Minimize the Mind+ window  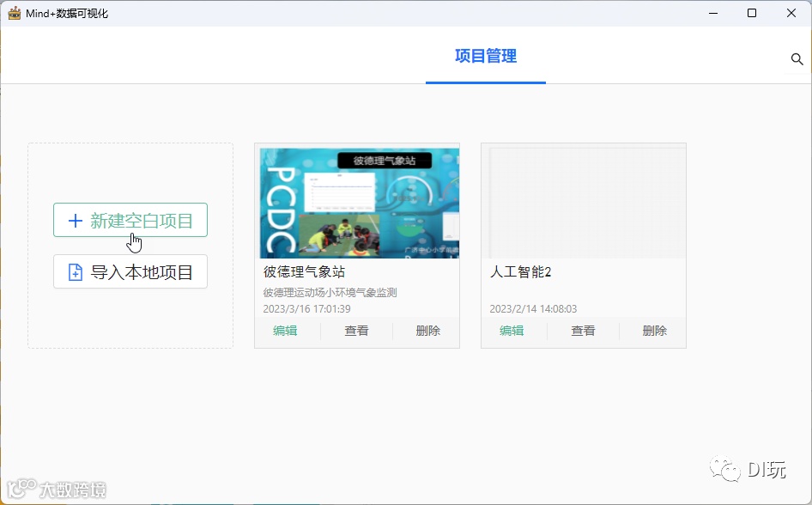(713, 13)
